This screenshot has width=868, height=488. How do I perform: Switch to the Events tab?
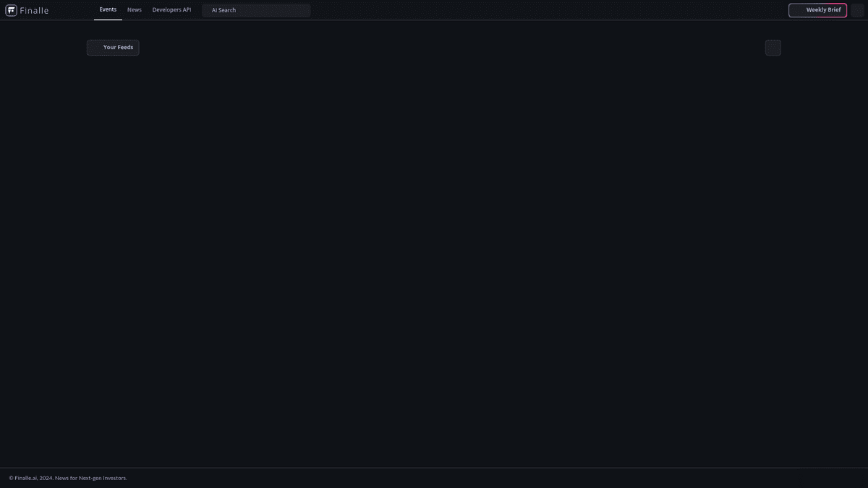108,10
